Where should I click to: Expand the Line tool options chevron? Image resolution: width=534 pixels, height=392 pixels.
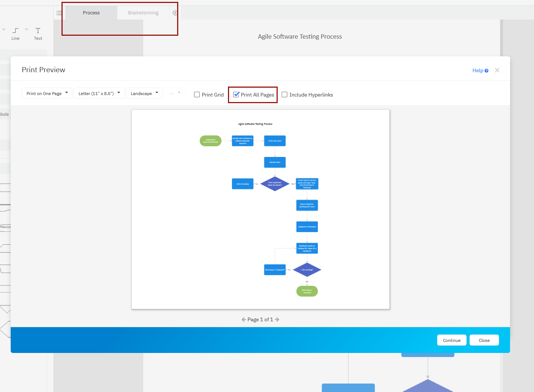27,29
